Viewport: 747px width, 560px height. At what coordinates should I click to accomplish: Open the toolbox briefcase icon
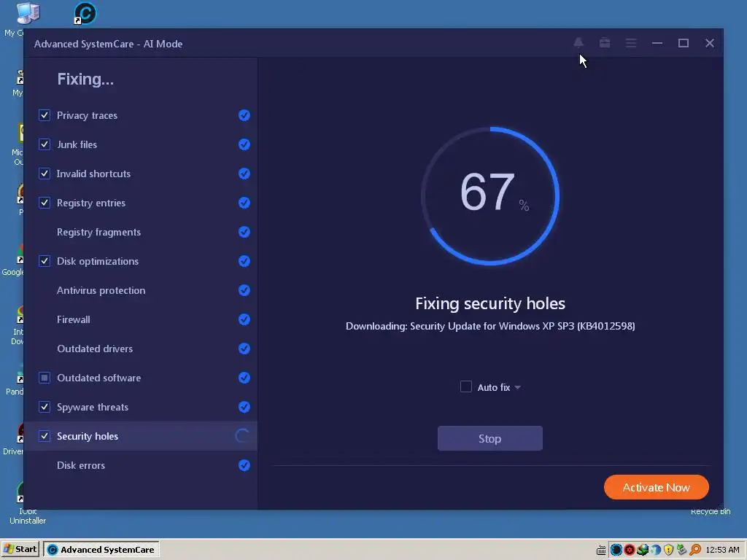(x=605, y=43)
